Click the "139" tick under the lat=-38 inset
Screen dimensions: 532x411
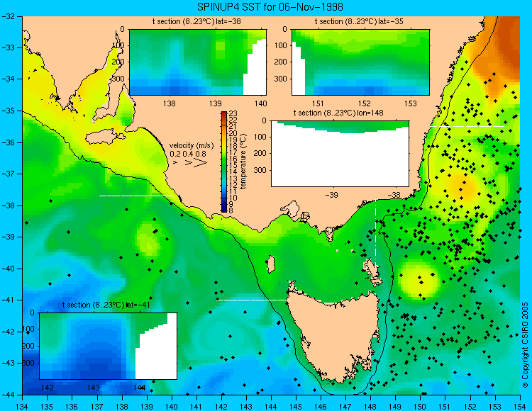click(215, 103)
